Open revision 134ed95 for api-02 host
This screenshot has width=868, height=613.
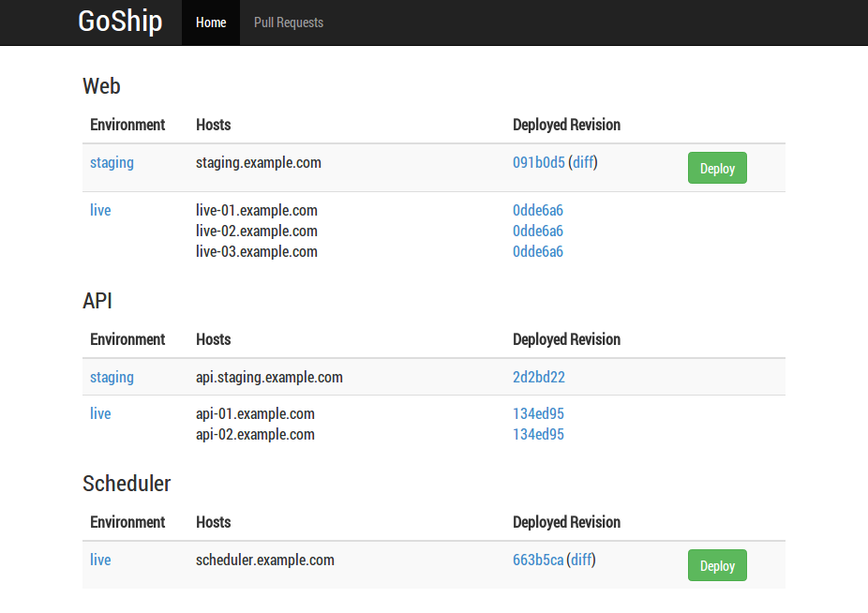click(x=538, y=435)
